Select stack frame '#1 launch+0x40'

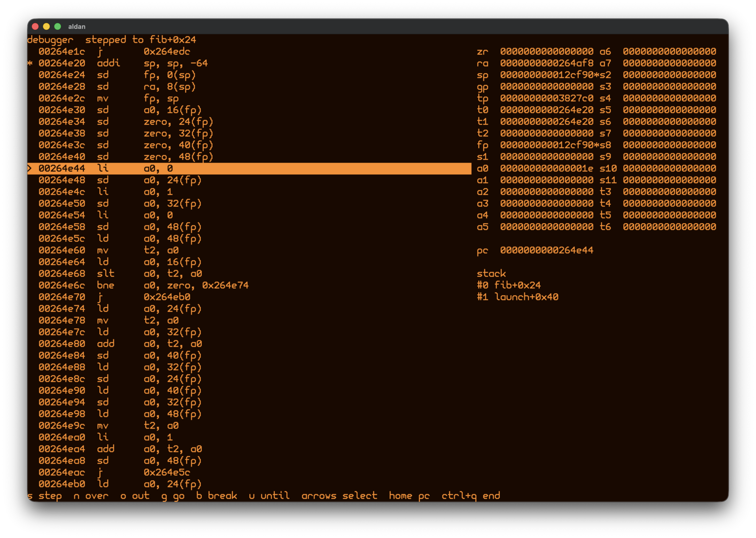(x=517, y=297)
